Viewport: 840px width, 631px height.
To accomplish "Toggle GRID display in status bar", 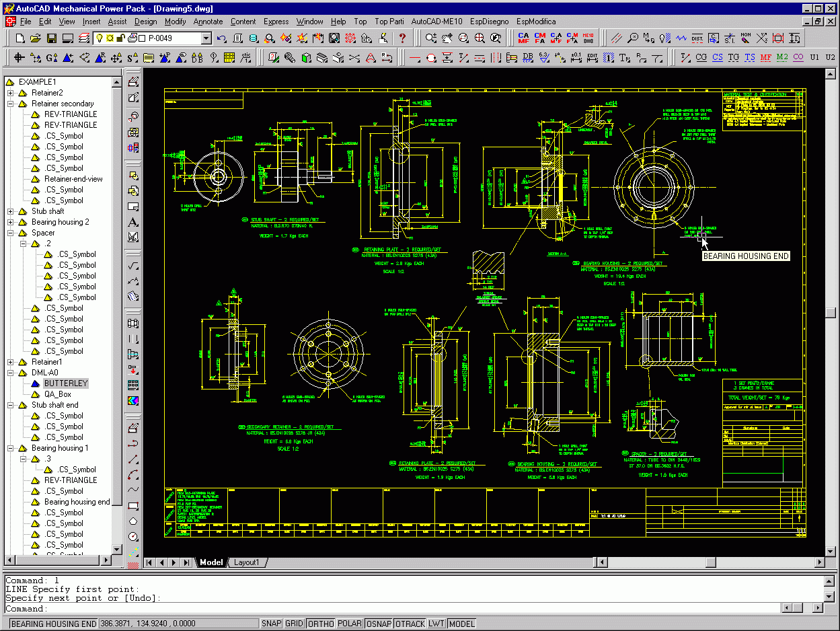I will pos(294,624).
